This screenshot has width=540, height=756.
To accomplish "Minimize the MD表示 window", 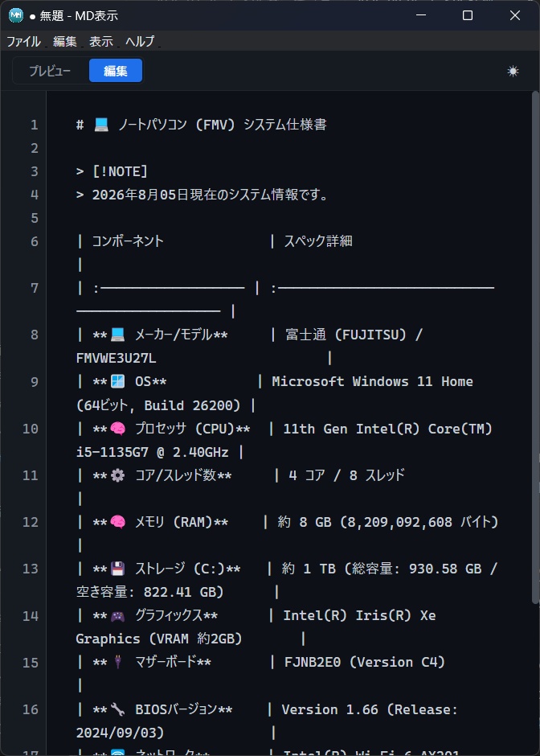I will click(x=421, y=15).
